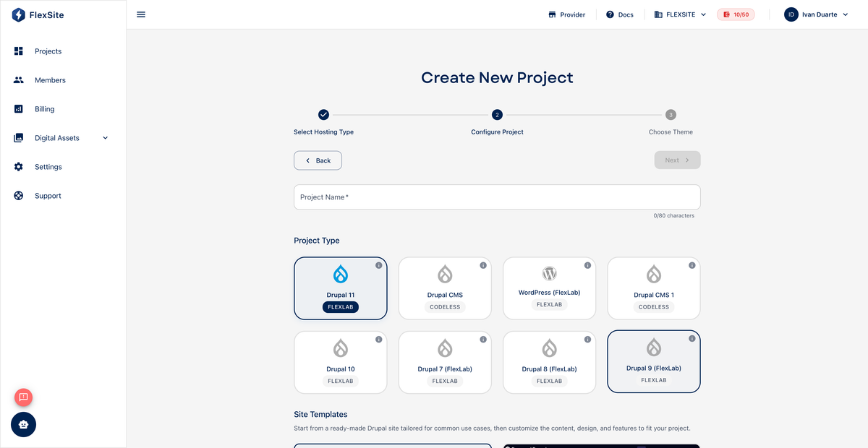Click the ID user avatar
The width and height of the screenshot is (868, 448).
pos(791,14)
